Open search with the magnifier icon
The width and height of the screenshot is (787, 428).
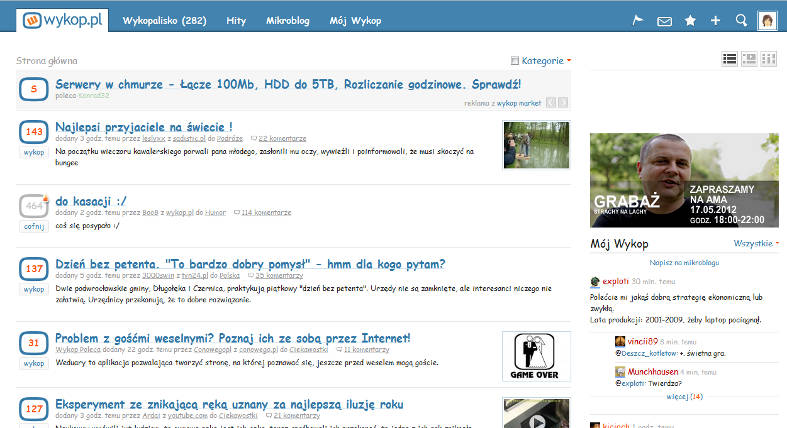[741, 21]
